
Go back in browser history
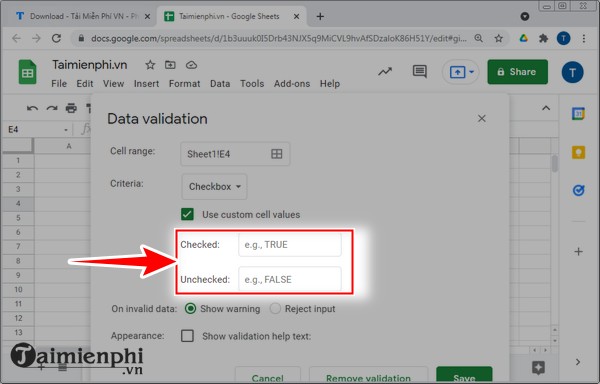pyautogui.click(x=16, y=38)
